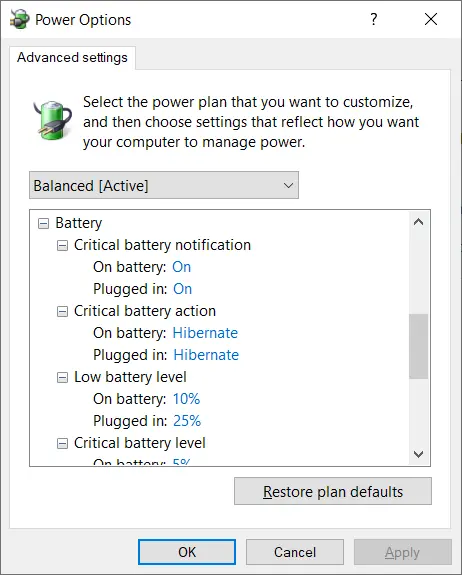Change Plugged in critical action Hibernate value

[206, 355]
